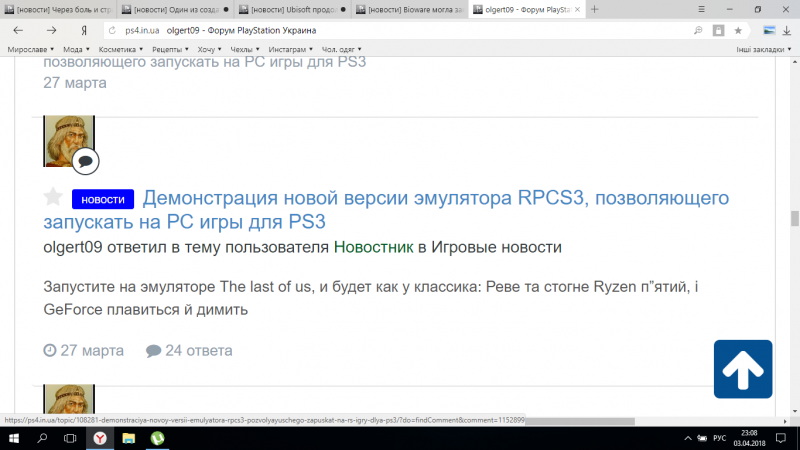Click the address bar with ps4.in.ua
The image size is (800, 450).
pos(398,31)
